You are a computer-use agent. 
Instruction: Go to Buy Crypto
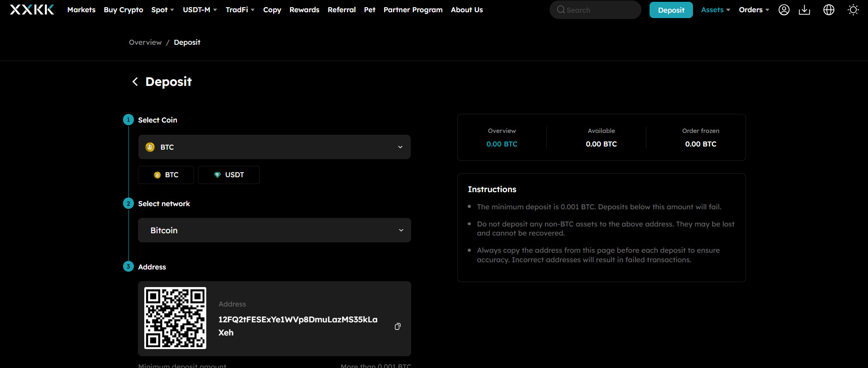tap(123, 10)
